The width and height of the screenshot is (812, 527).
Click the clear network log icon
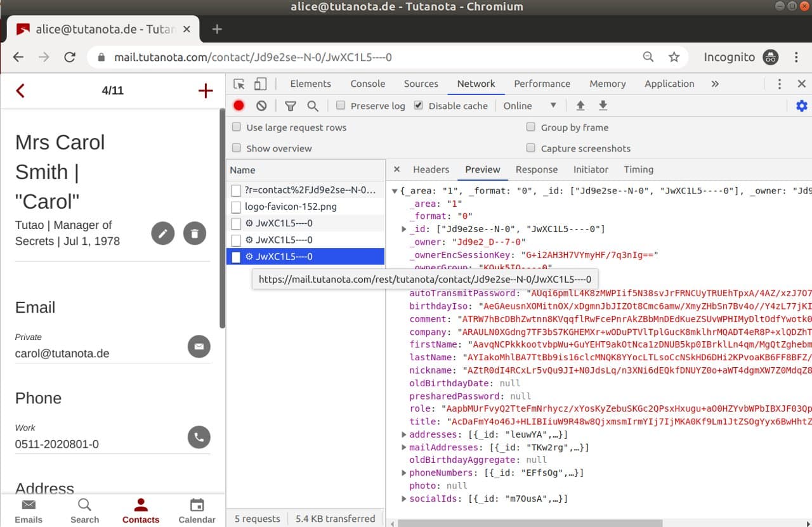[261, 106]
